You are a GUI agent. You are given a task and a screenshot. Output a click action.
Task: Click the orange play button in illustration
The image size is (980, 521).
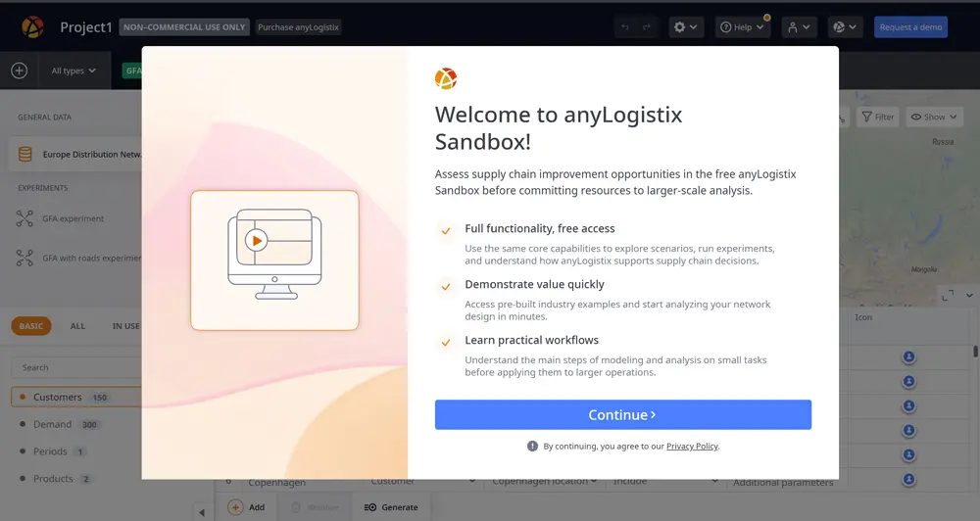click(x=256, y=241)
